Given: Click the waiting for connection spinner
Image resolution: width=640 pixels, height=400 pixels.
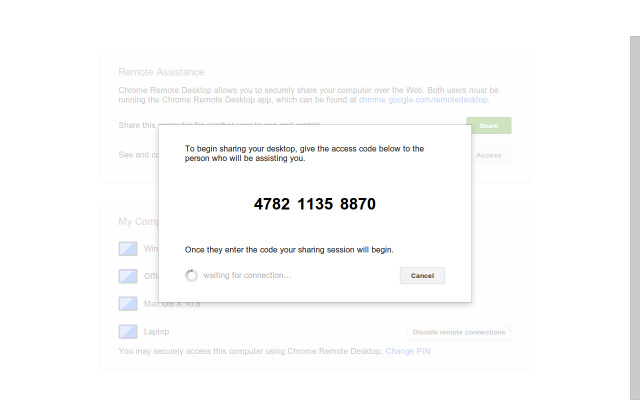Looking at the screenshot, I should pos(192,275).
